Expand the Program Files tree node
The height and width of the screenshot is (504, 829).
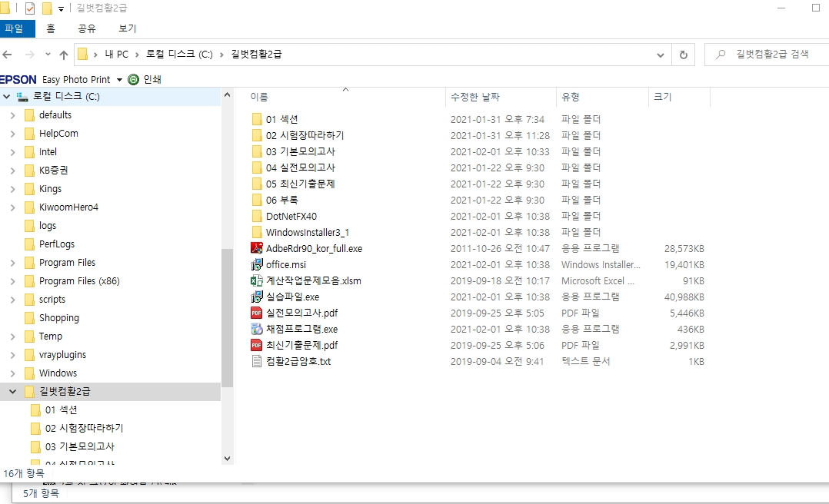coord(12,263)
